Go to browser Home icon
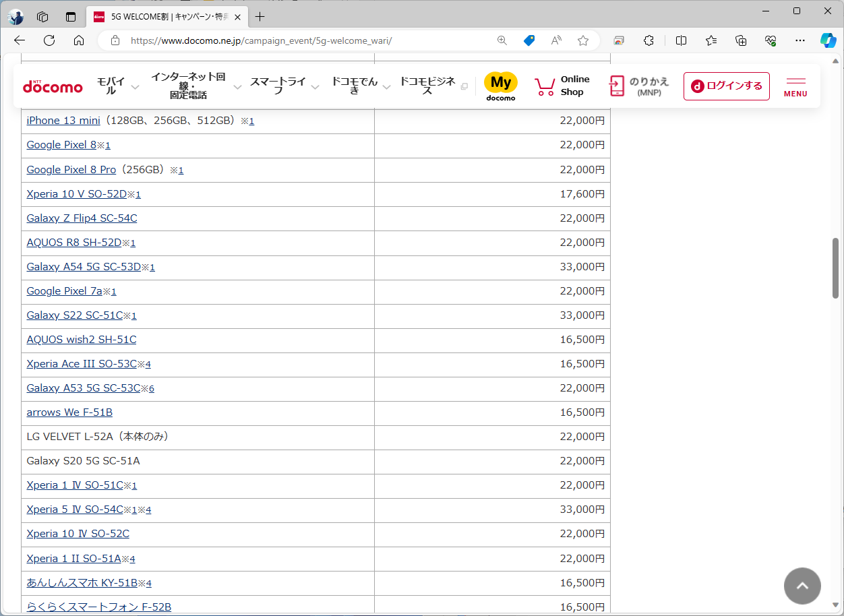The width and height of the screenshot is (844, 616). (79, 40)
